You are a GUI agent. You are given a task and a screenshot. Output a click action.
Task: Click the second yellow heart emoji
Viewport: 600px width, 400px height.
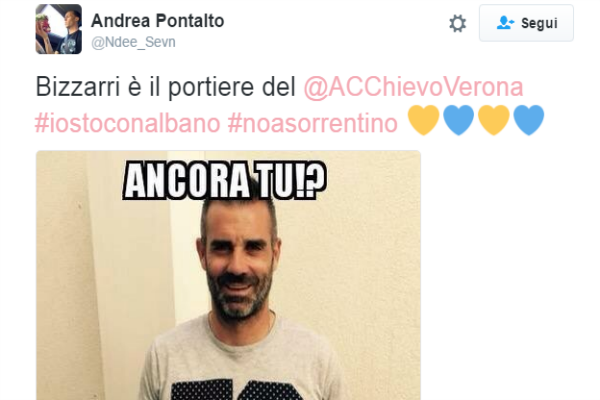[x=494, y=120]
